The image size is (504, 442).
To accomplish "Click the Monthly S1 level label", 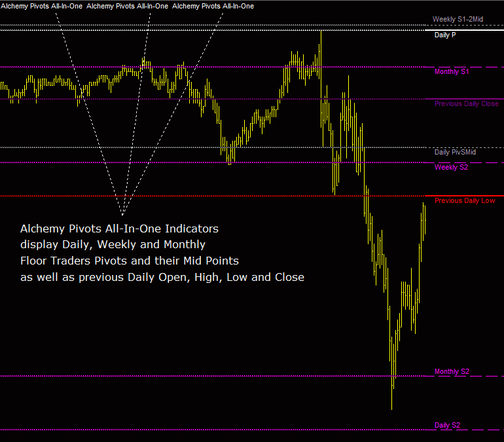I will pos(452,71).
